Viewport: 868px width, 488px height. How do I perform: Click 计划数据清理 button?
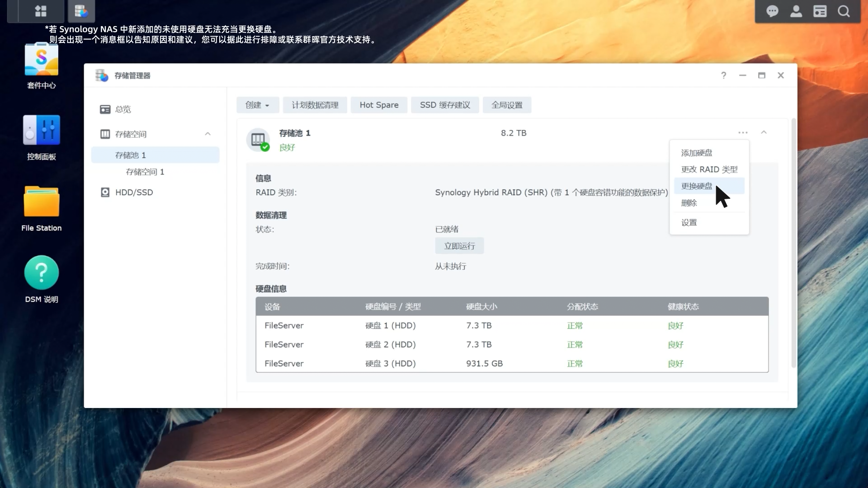315,105
